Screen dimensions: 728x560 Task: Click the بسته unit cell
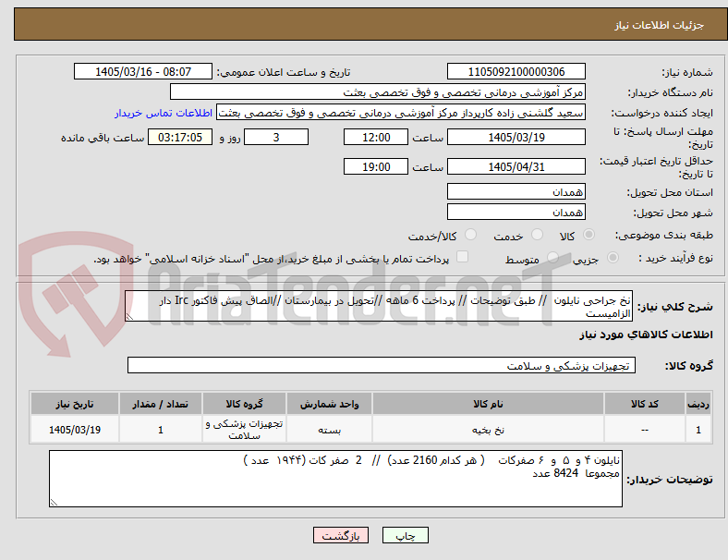(x=329, y=430)
